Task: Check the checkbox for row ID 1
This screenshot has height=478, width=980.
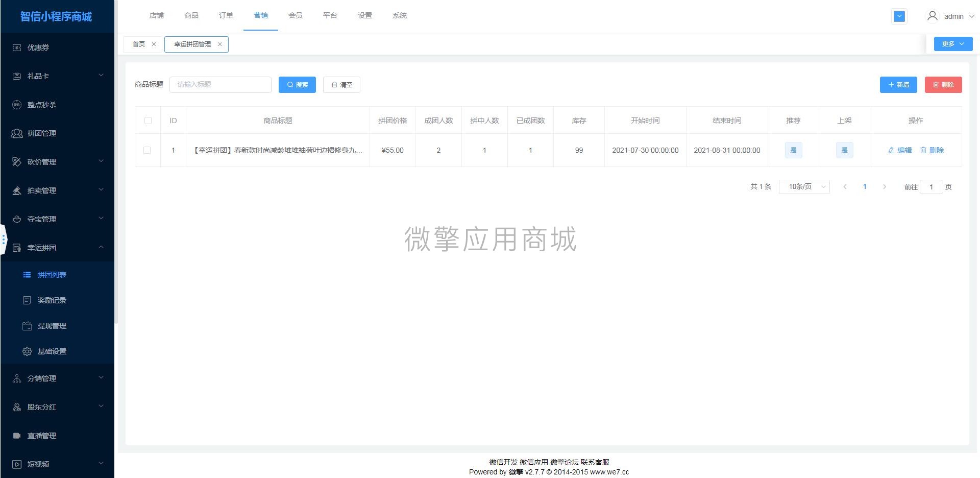Action: pyautogui.click(x=147, y=150)
